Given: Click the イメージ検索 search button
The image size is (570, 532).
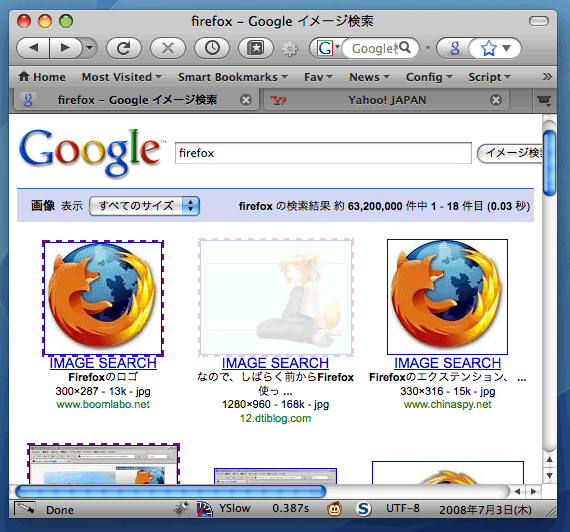Looking at the screenshot, I should point(510,153).
